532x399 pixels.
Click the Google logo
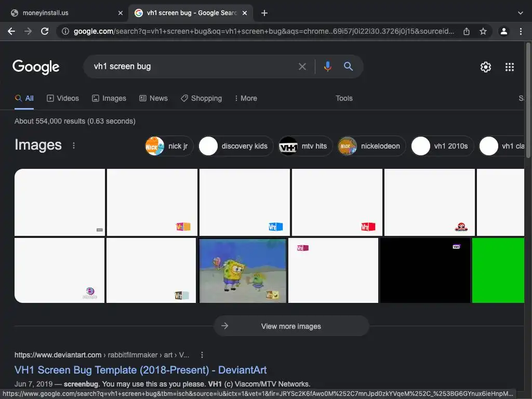[x=36, y=67]
